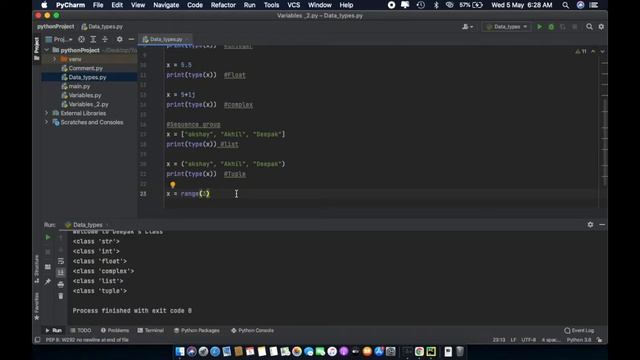Select Variables_2.py in the project tree

click(x=88, y=104)
